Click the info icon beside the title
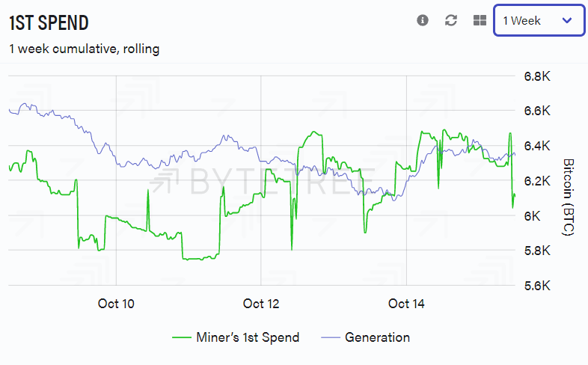Image resolution: width=588 pixels, height=365 pixels. pyautogui.click(x=423, y=20)
